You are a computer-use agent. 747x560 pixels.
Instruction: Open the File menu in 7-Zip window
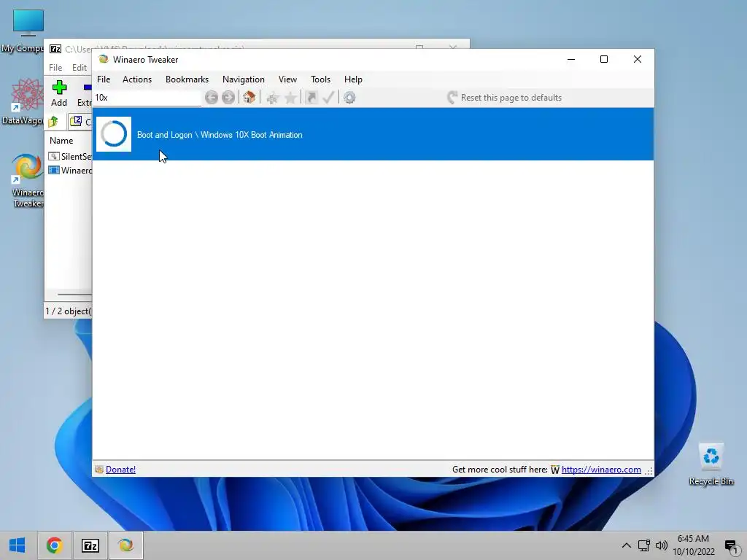coord(55,68)
